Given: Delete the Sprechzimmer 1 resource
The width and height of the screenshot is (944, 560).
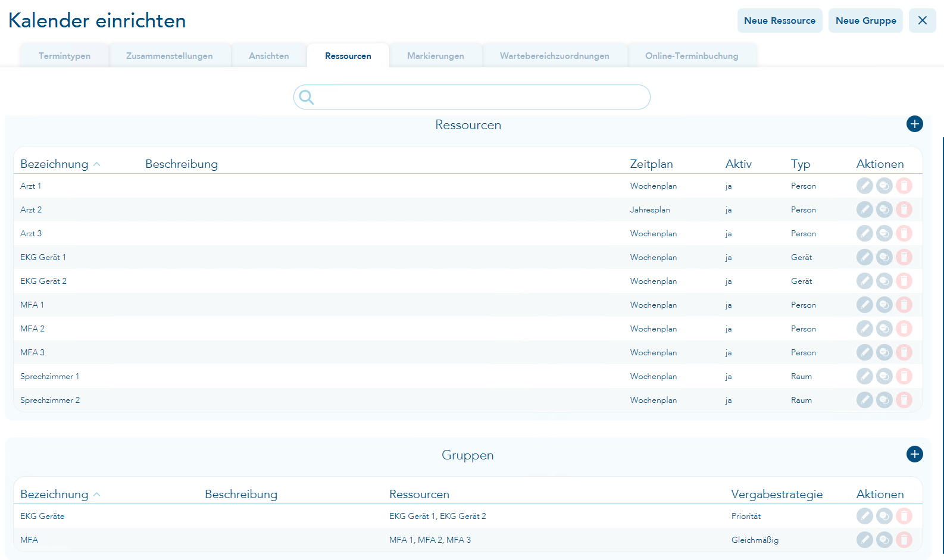Looking at the screenshot, I should point(904,376).
